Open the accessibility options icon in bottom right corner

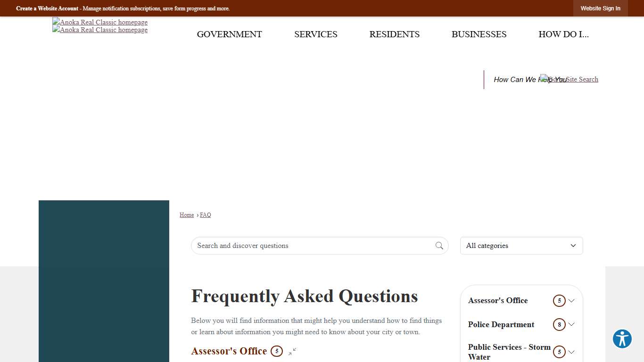pos(622,338)
